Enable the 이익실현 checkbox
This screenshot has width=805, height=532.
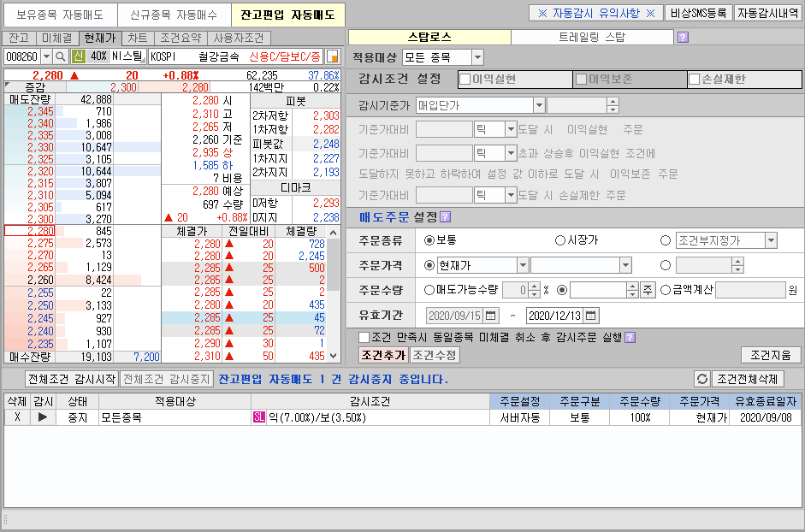tap(465, 80)
